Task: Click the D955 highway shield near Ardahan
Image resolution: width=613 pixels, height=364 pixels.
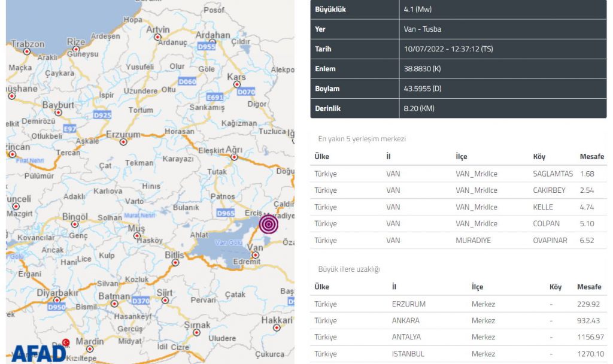Action: [207, 46]
